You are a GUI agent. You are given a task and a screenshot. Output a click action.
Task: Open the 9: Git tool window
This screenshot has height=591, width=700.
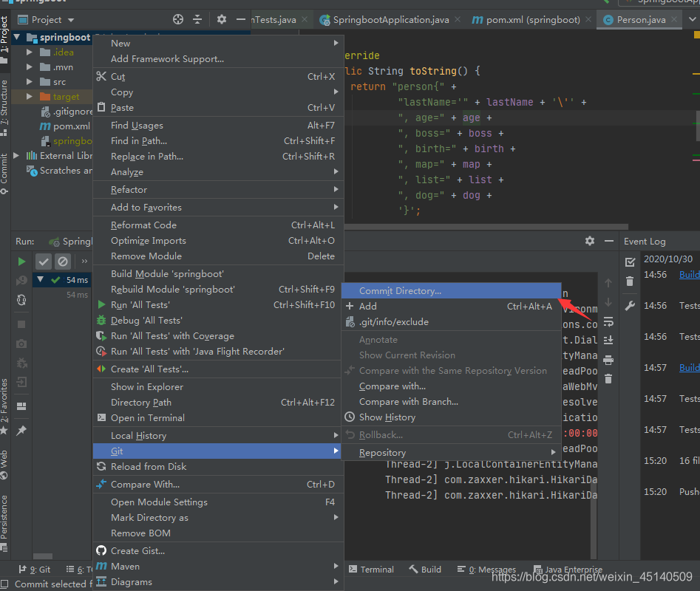click(x=35, y=569)
